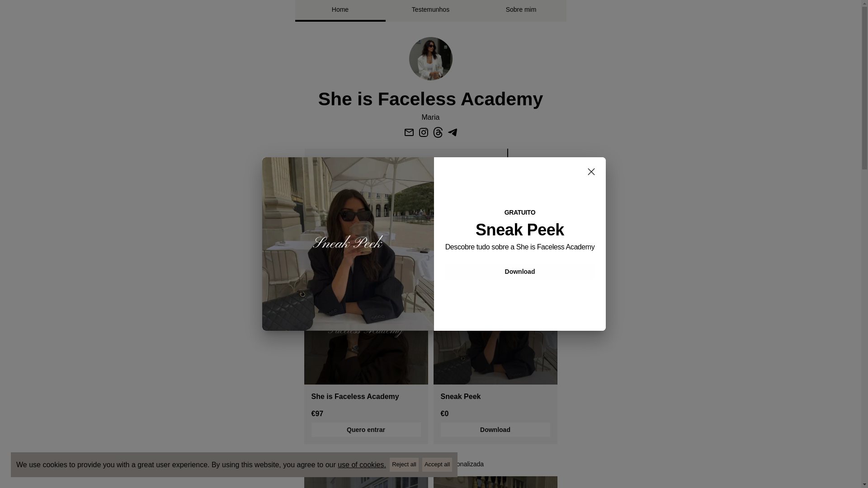The width and height of the screenshot is (868, 488).
Task: Click Maria's profile picture
Action: (x=430, y=59)
